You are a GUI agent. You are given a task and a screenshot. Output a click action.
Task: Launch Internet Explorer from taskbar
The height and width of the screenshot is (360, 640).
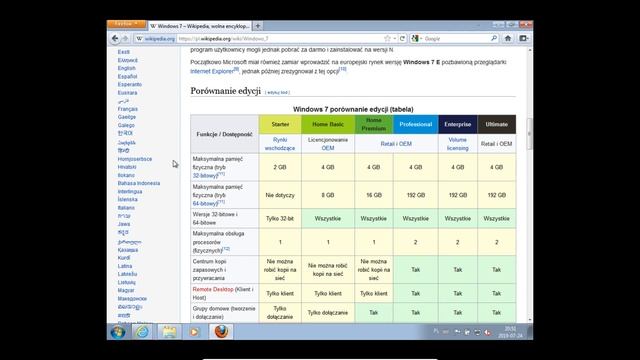142,332
